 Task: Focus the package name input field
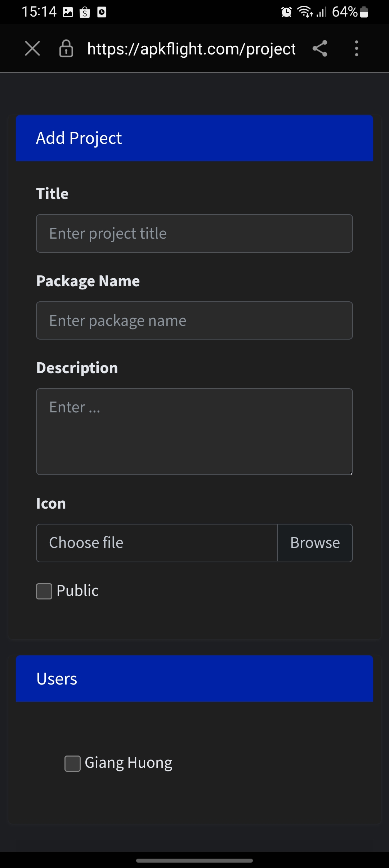[194, 320]
